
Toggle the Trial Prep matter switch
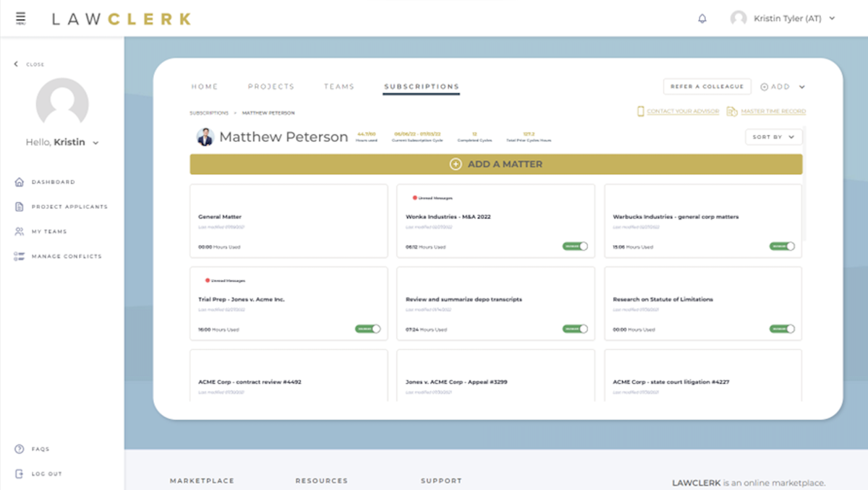(x=368, y=329)
